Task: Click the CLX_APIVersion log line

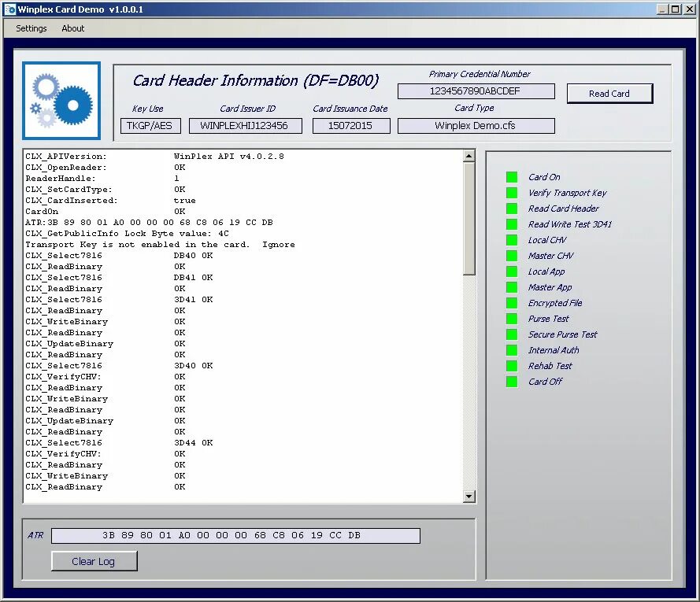Action: coord(154,156)
